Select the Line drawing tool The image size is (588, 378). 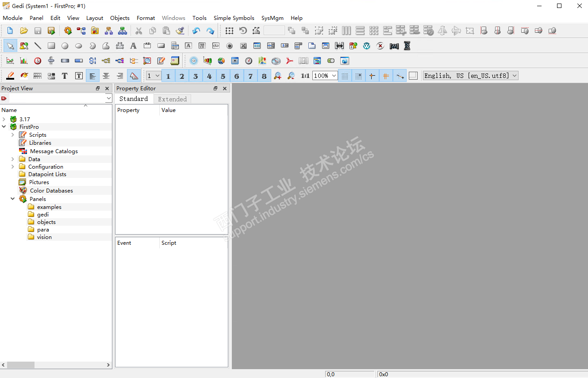coord(38,46)
